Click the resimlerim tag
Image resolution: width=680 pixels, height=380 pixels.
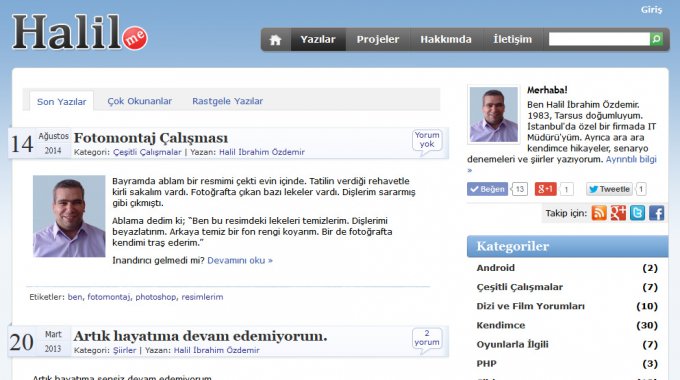(202, 297)
